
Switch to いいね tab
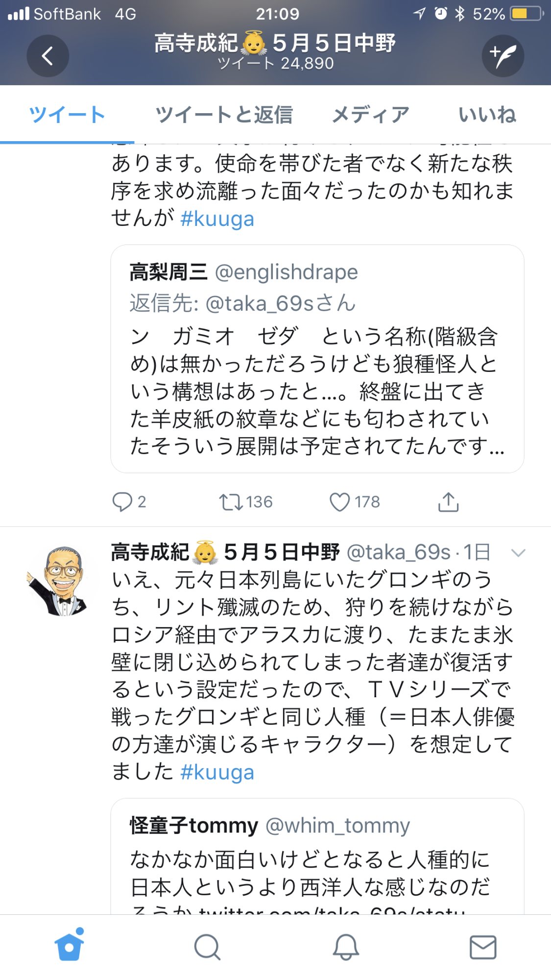click(487, 115)
